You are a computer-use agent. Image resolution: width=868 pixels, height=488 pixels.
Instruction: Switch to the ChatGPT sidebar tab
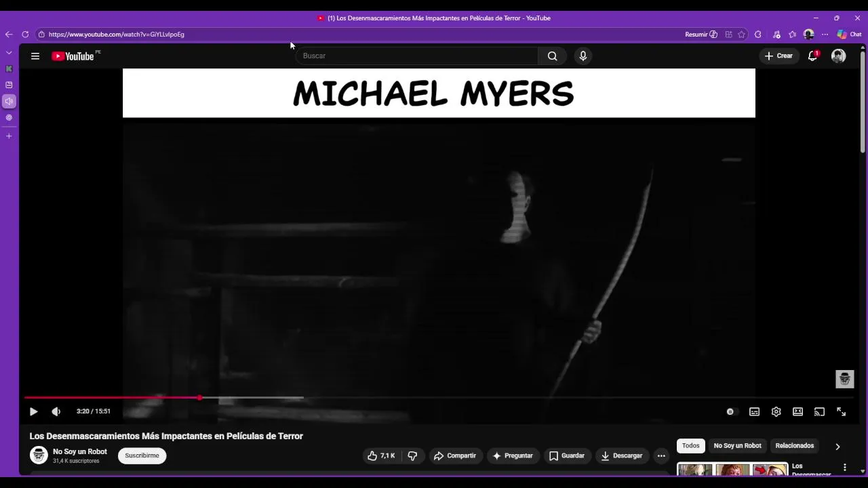click(9, 117)
